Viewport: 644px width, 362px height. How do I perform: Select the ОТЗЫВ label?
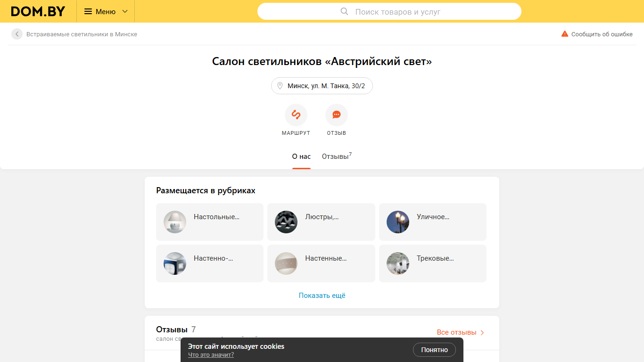pos(337,133)
